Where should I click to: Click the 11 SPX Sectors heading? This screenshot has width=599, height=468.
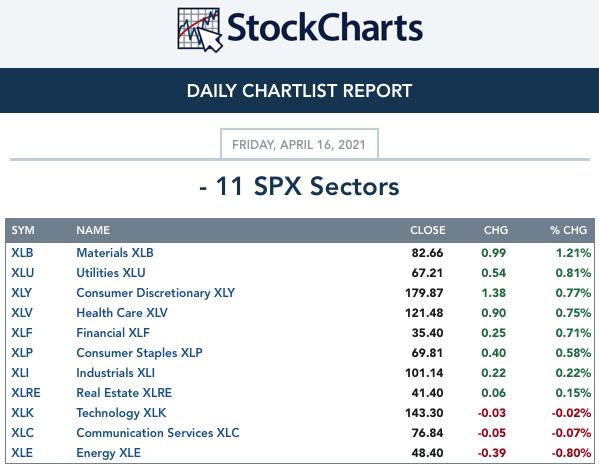click(299, 186)
